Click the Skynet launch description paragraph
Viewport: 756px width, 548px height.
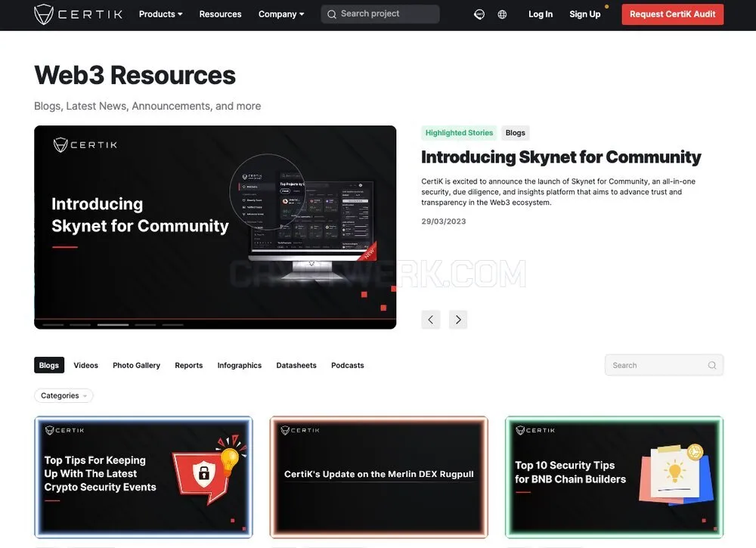559,192
